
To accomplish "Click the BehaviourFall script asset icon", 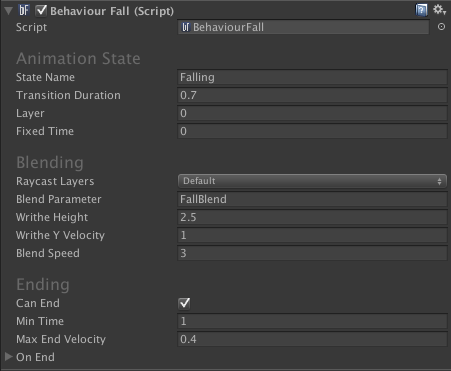I will click(x=185, y=27).
